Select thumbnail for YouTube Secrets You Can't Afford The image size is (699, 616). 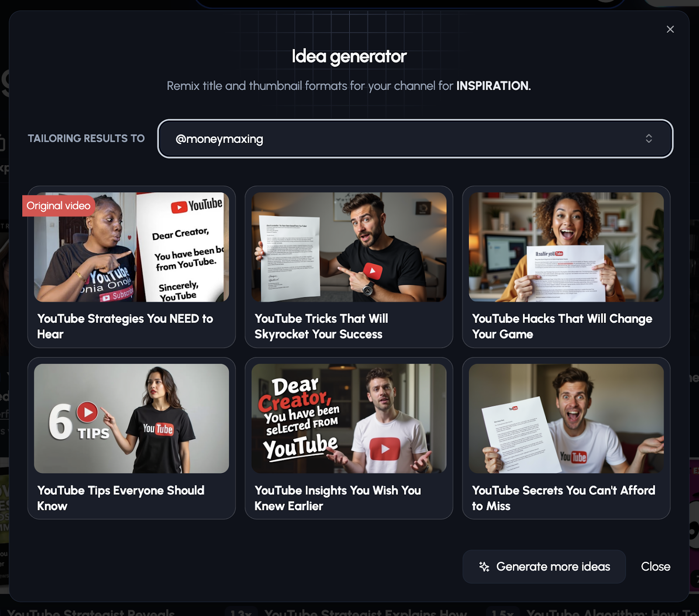566,419
